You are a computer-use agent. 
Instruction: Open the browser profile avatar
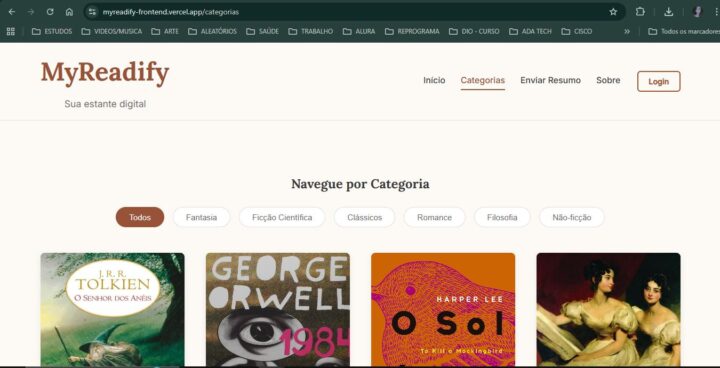pyautogui.click(x=697, y=12)
